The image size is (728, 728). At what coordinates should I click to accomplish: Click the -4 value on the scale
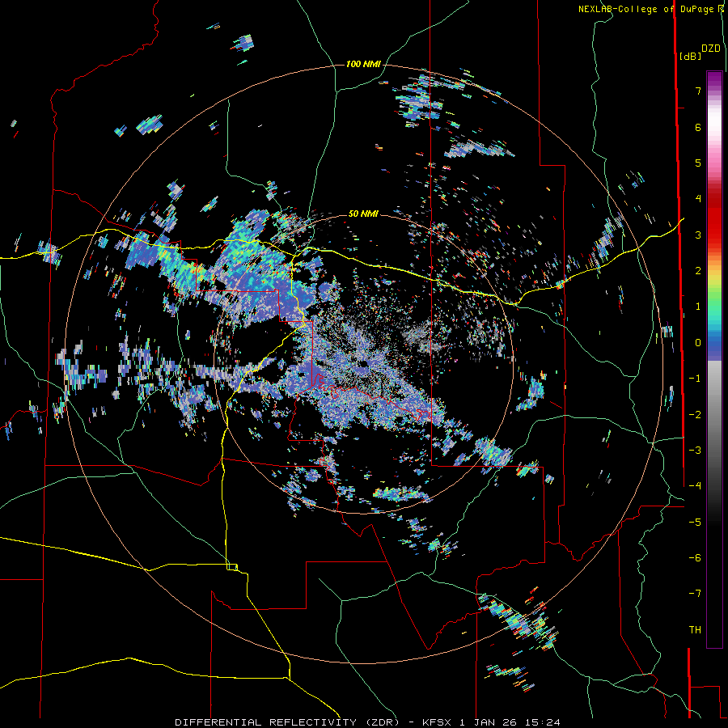pos(695,486)
